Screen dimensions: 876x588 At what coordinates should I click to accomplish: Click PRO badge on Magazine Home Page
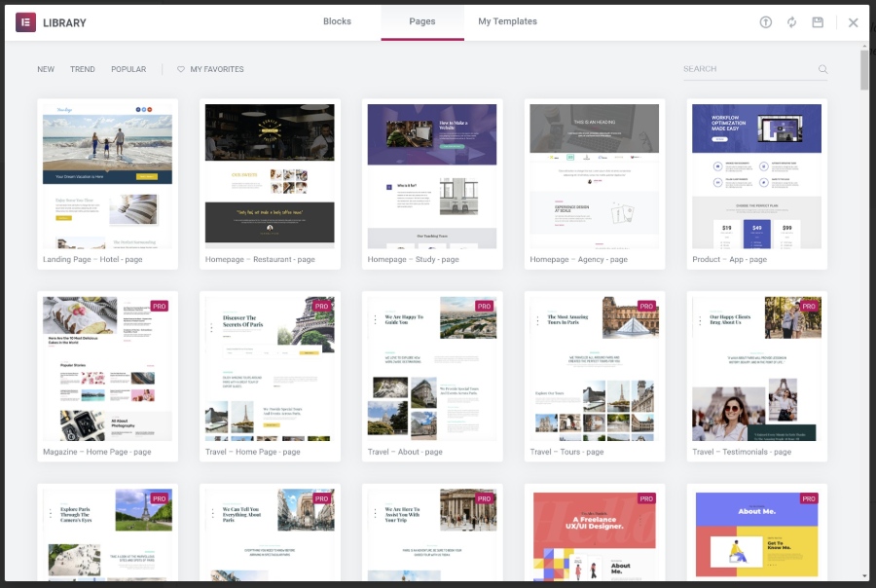tap(160, 307)
